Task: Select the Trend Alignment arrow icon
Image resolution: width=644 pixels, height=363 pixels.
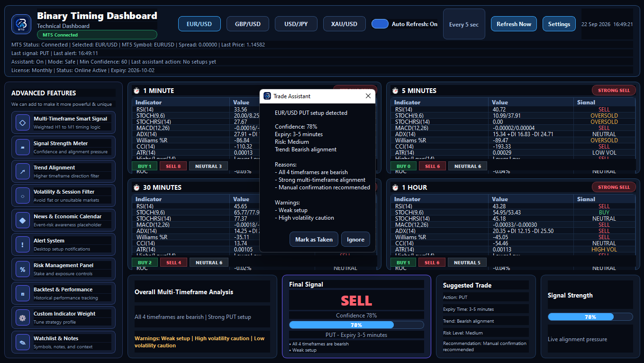Action: [x=22, y=171]
